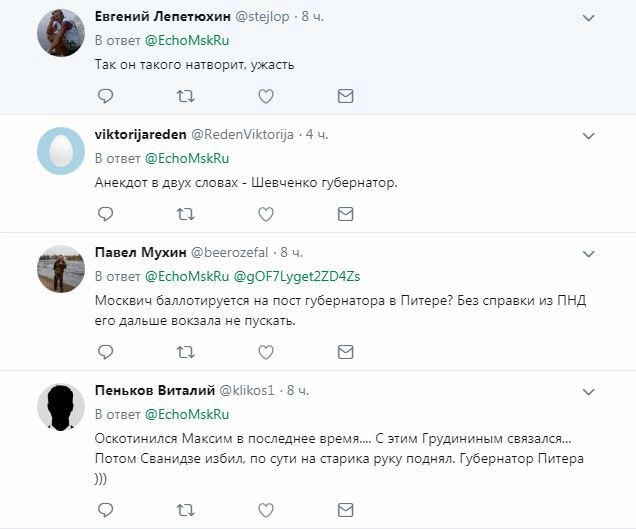The height and width of the screenshot is (529, 636).
Task: Click Павел Мухин's avatar photo
Action: tap(60, 270)
